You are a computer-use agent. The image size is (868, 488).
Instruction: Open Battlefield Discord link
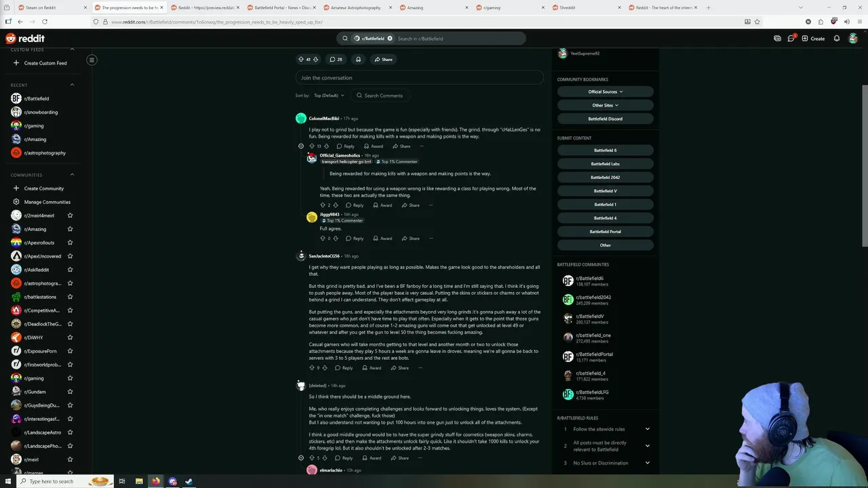coord(605,119)
